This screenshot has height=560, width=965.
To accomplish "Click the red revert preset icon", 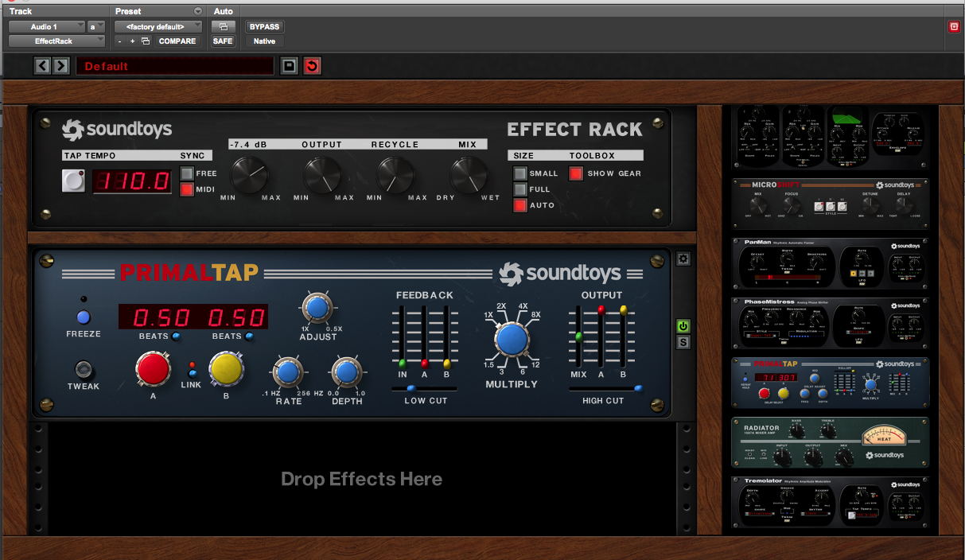I will click(312, 66).
